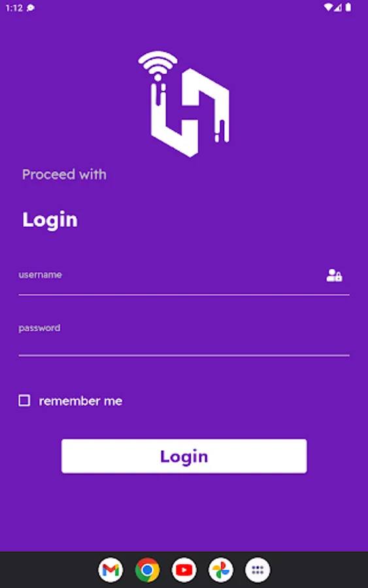Click the user lock icon in username field
Viewport: 368px width, 588px height.
[x=334, y=275]
